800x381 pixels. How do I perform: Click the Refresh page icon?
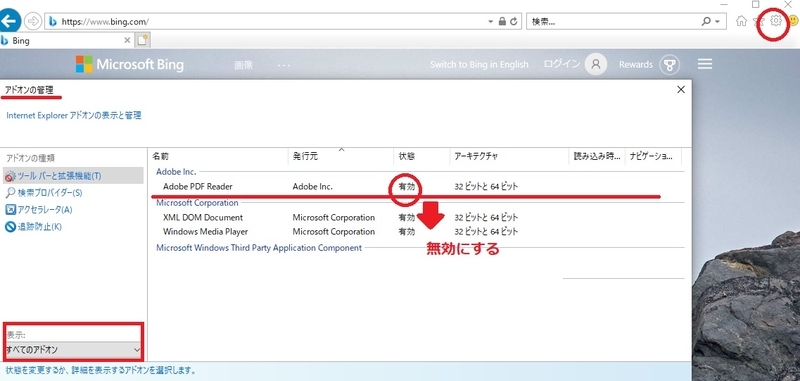point(514,21)
